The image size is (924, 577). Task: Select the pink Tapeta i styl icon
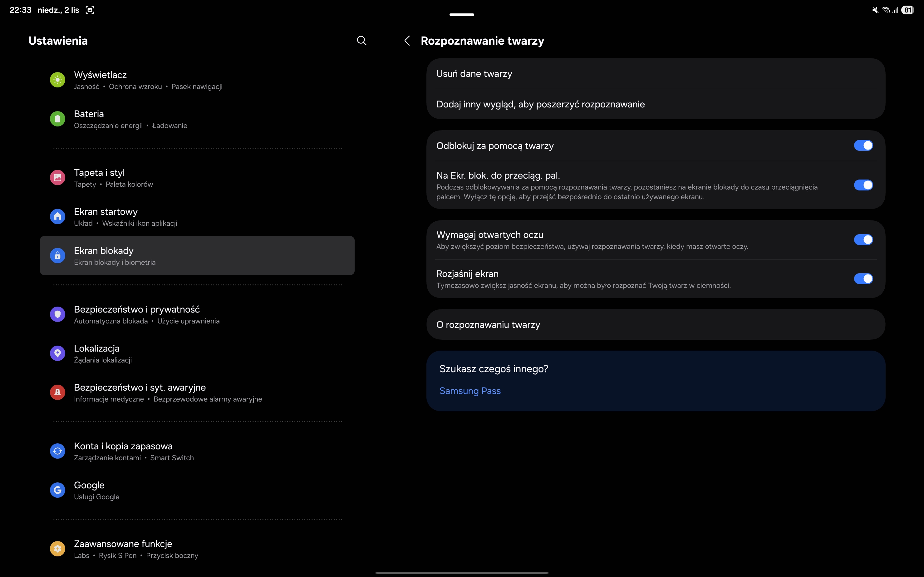pyautogui.click(x=58, y=177)
